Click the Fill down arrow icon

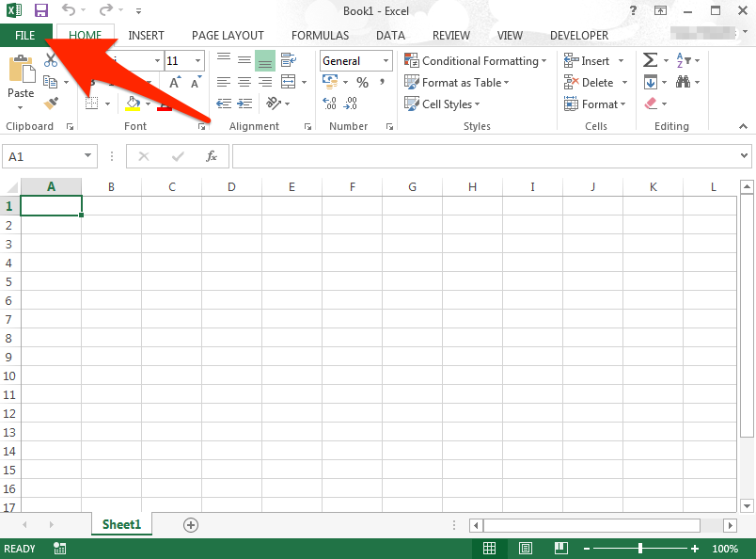pyautogui.click(x=651, y=82)
